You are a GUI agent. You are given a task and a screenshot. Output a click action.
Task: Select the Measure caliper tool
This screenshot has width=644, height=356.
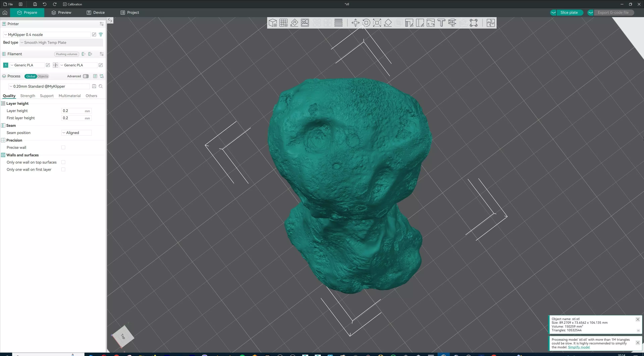click(452, 23)
